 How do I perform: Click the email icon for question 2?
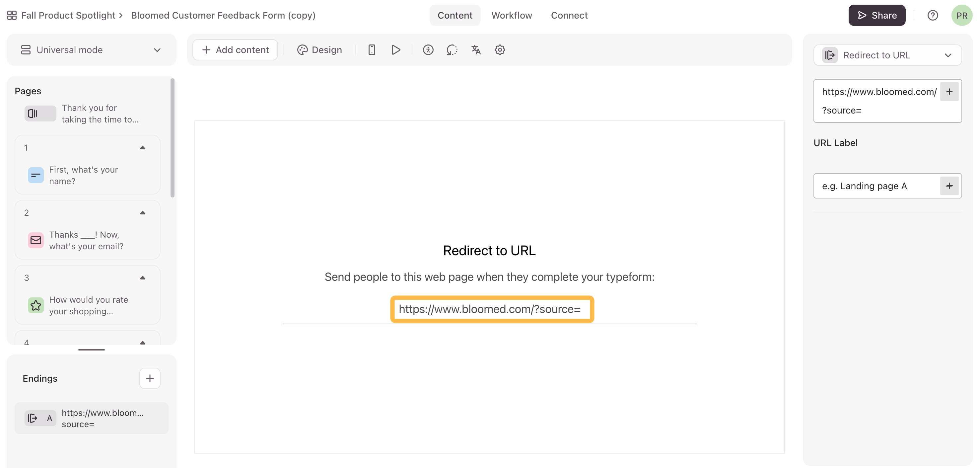point(36,240)
